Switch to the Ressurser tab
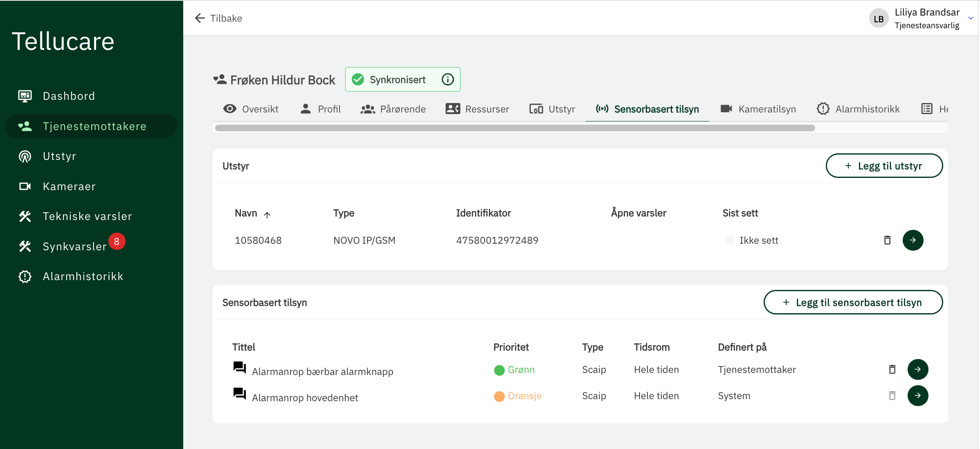This screenshot has height=449, width=980. coord(477,109)
